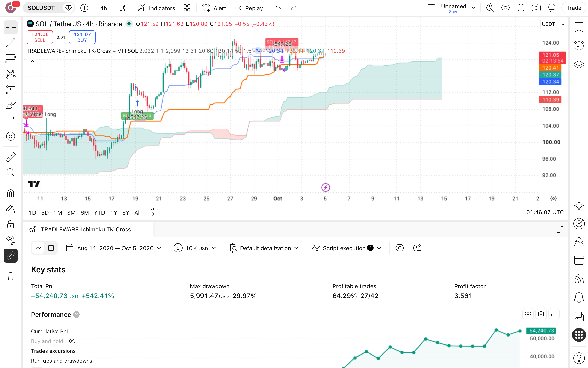588x368 pixels.
Task: Select the 1M time range
Action: point(58,212)
